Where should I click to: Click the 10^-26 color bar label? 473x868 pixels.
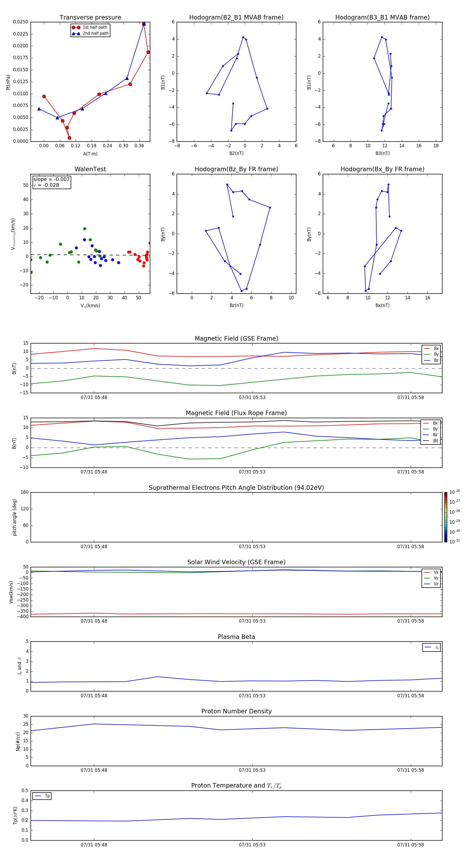[455, 492]
